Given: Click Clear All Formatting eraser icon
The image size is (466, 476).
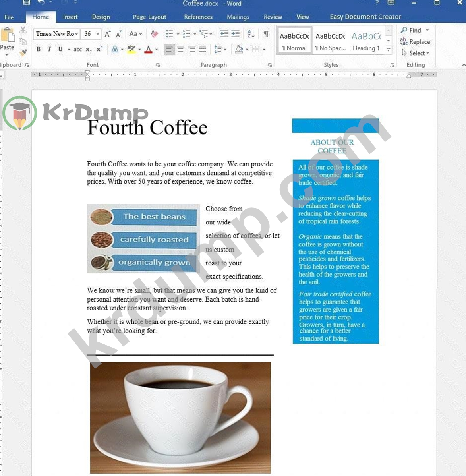Looking at the screenshot, I should coord(154,34).
